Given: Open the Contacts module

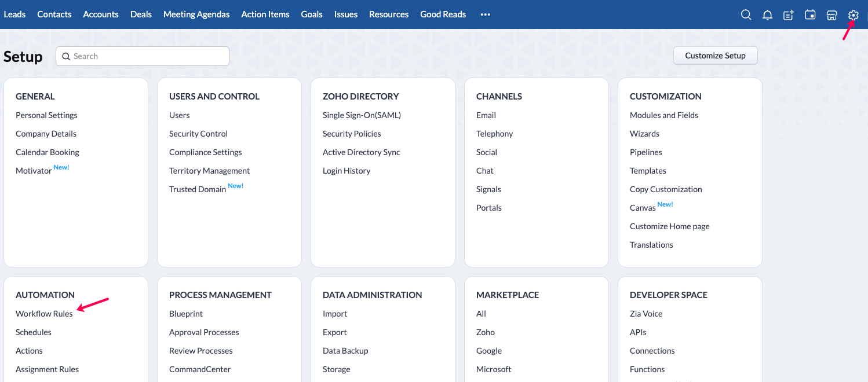Looking at the screenshot, I should [x=54, y=14].
